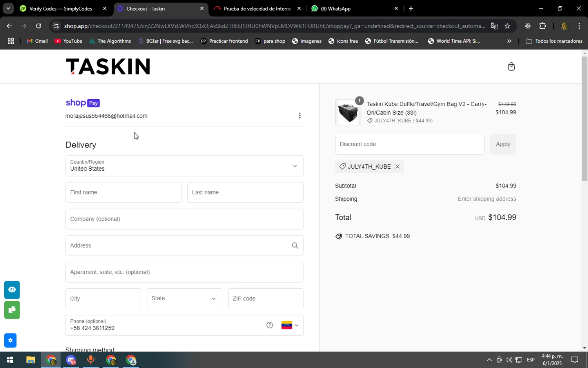The height and width of the screenshot is (368, 588).
Task: Click the Last name field
Action: (x=245, y=193)
